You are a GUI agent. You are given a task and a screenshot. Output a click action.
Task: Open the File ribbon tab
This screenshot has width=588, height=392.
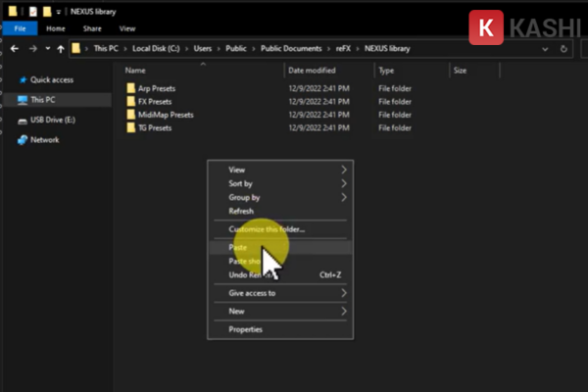pos(19,29)
